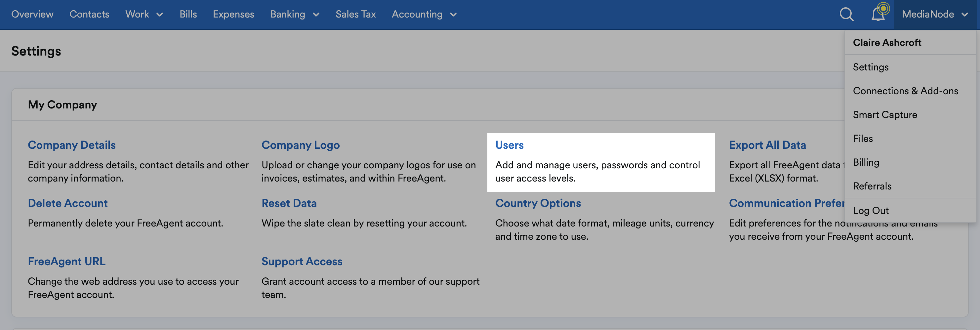Screen dimensions: 980x330
Task: Open the Users settings link
Action: click(x=510, y=145)
